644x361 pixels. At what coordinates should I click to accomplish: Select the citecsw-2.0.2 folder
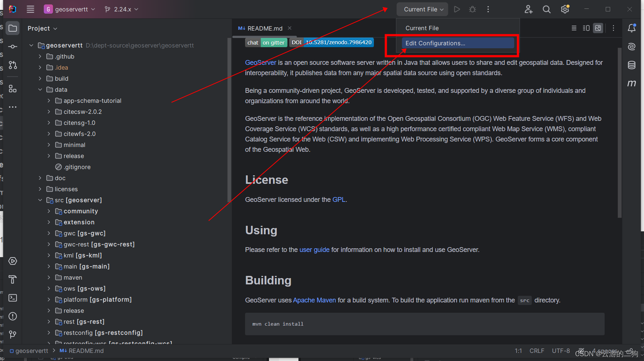pyautogui.click(x=78, y=112)
